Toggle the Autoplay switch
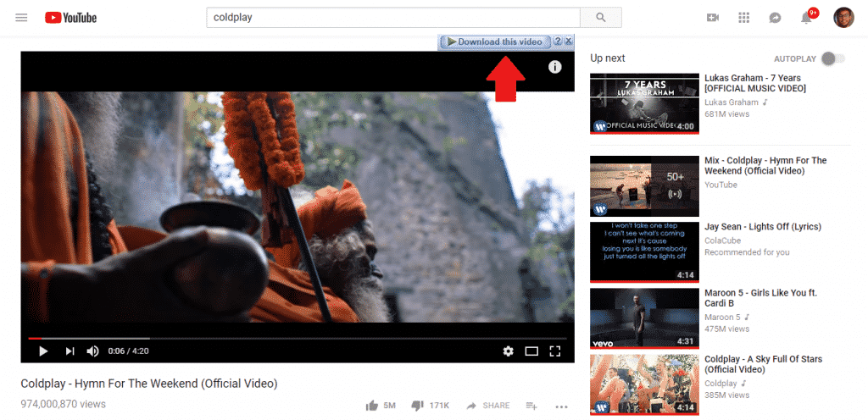 point(833,58)
